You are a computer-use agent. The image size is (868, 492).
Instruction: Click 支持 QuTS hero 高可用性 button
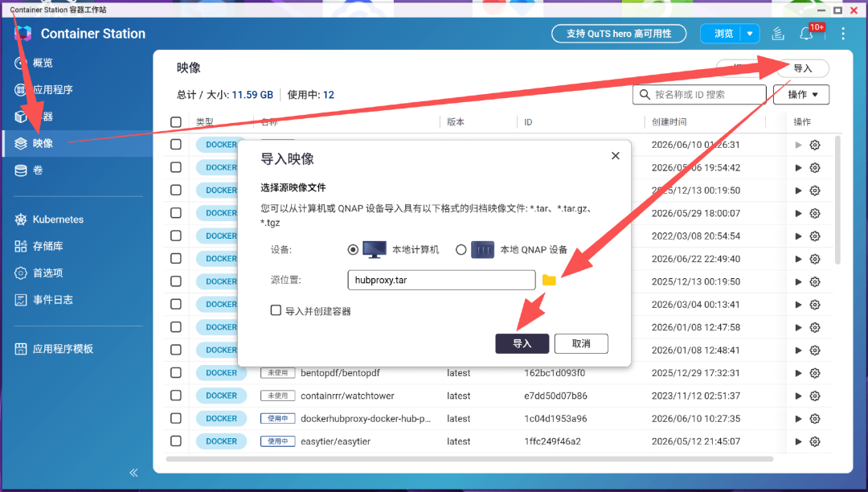619,34
